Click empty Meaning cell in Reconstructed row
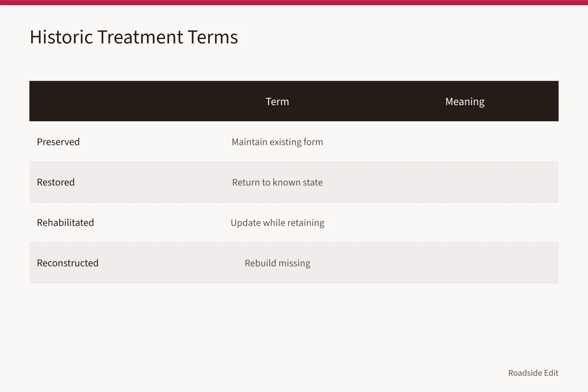Viewport: 588px width, 392px height. pos(465,263)
